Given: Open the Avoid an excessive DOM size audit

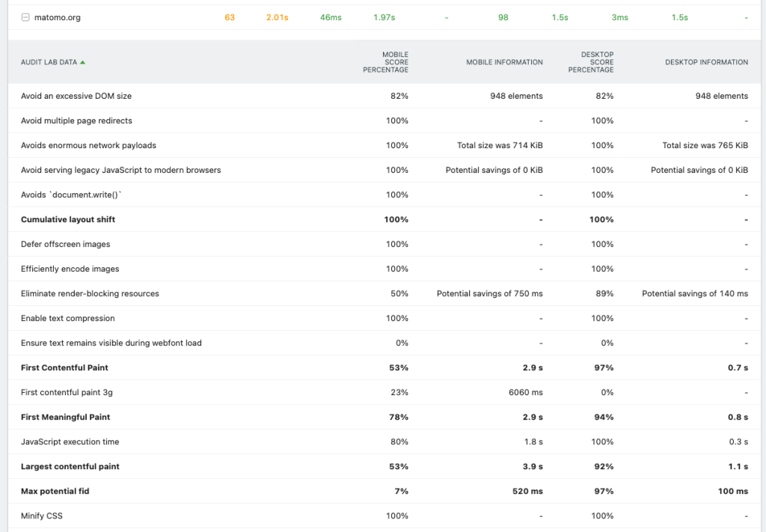Looking at the screenshot, I should pos(76,96).
